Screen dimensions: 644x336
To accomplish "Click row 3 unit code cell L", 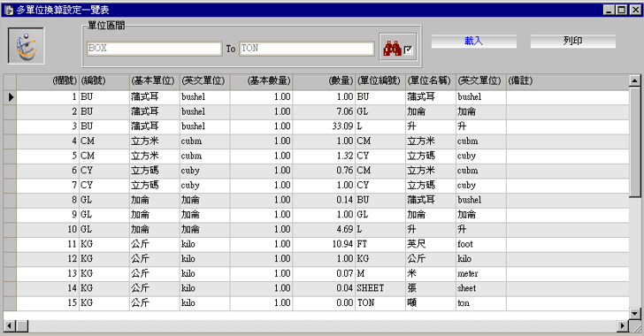I will pyautogui.click(x=379, y=126).
